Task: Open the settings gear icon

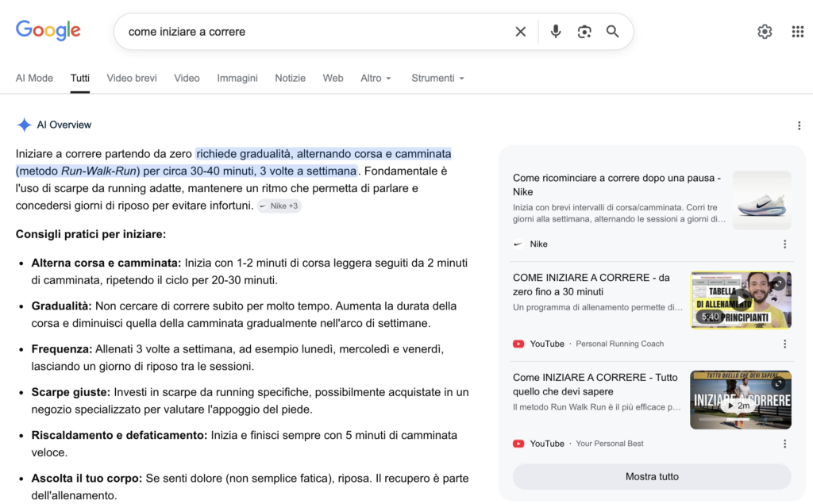Action: pyautogui.click(x=765, y=32)
